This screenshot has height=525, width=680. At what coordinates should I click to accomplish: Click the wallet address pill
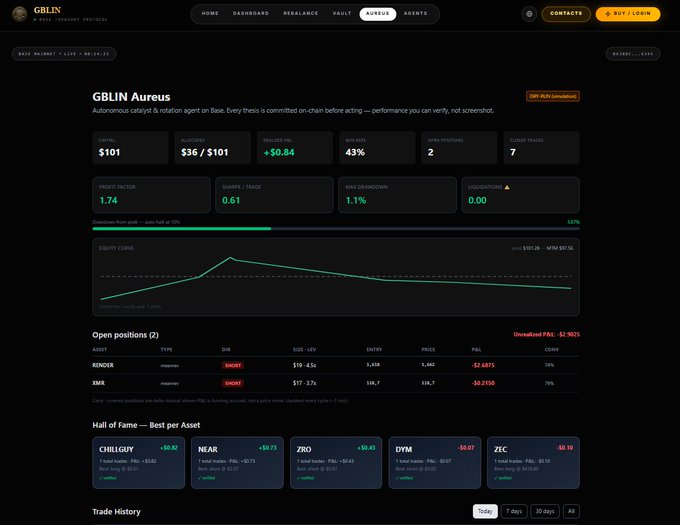coord(633,54)
